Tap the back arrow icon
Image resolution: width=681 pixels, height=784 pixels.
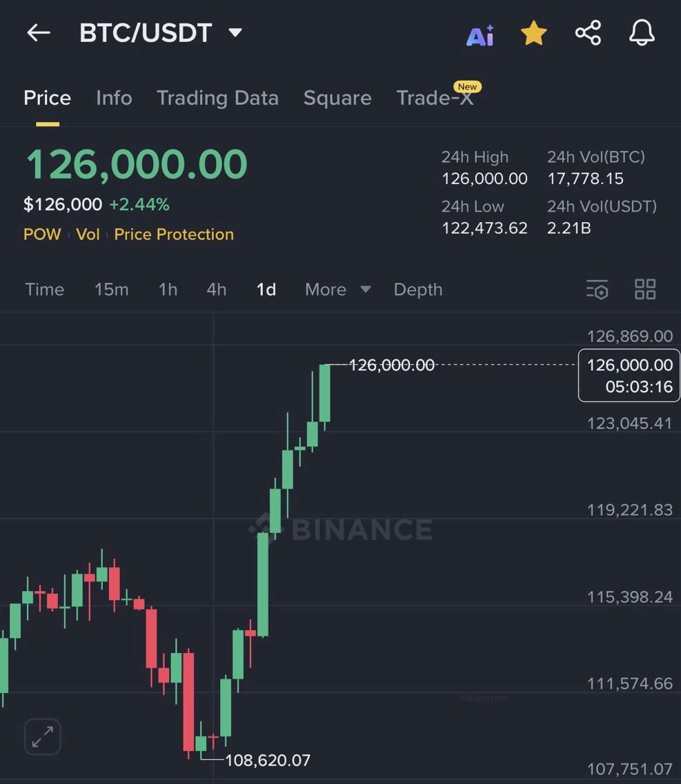pos(39,33)
